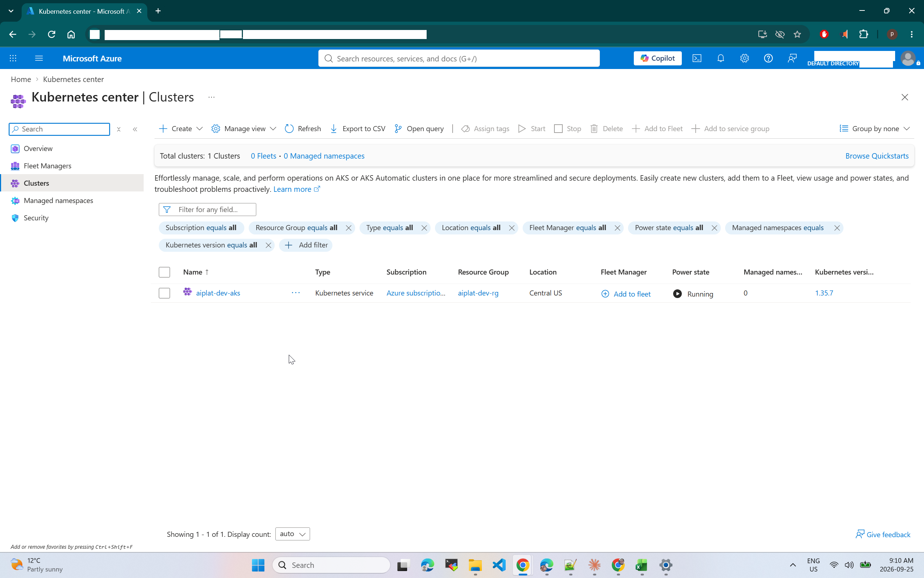The image size is (924, 578).
Task: Sort by the Name column header
Action: pyautogui.click(x=196, y=272)
